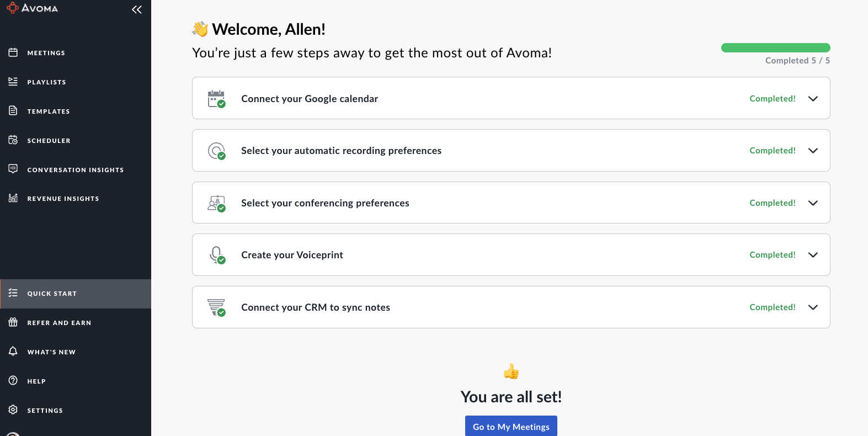Expand Create your Voiceprint chevron
Screen dimensions: 868x436
click(x=813, y=255)
